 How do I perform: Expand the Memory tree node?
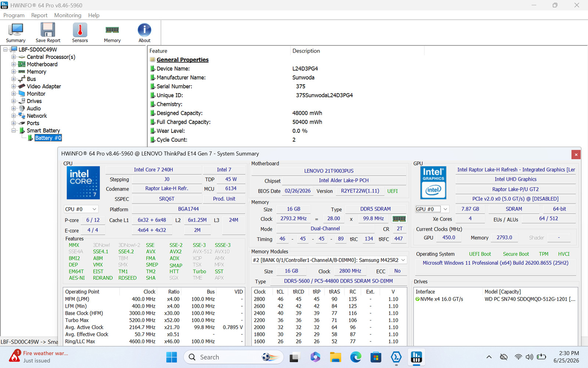[14, 72]
